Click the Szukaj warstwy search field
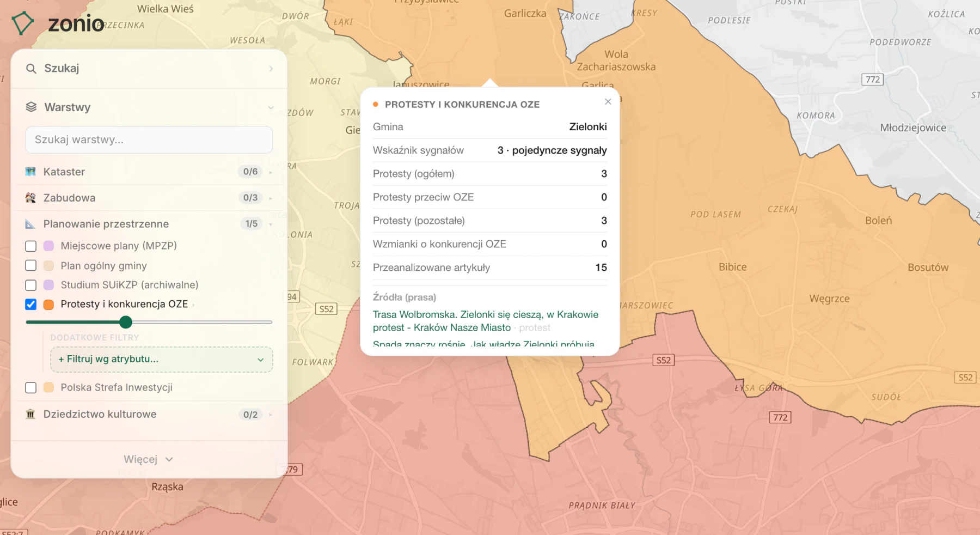This screenshot has height=535, width=980. [x=149, y=140]
